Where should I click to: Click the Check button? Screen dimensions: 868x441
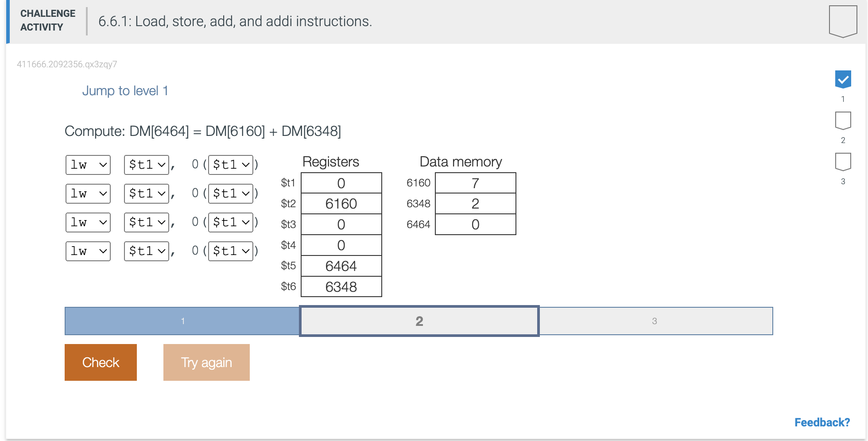point(100,362)
